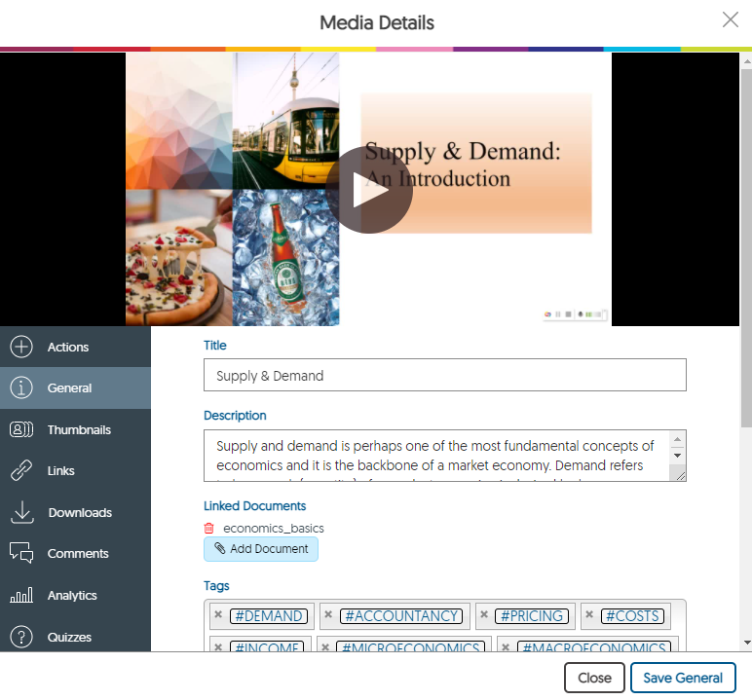Click the Links chain icon
752x700 pixels.
[21, 470]
